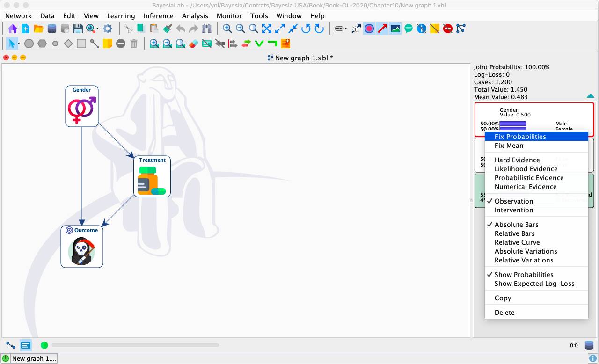Open the Learning menu
This screenshot has width=599, height=364.
point(121,16)
